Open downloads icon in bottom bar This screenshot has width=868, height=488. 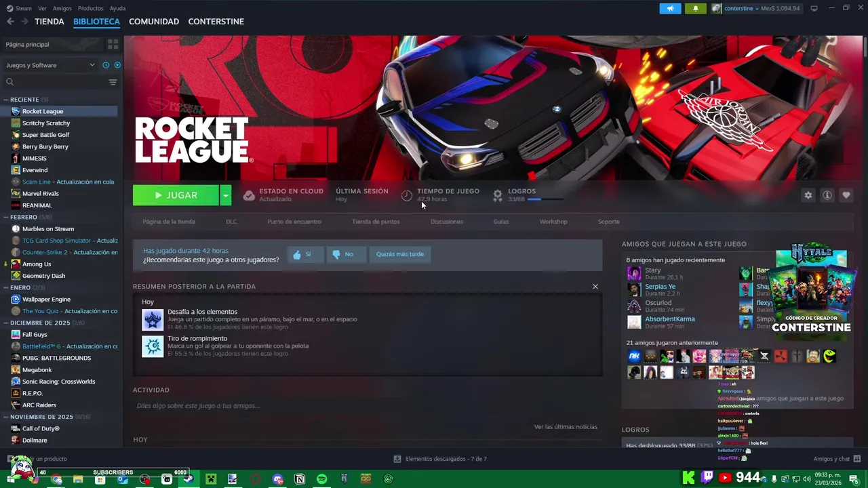click(397, 459)
